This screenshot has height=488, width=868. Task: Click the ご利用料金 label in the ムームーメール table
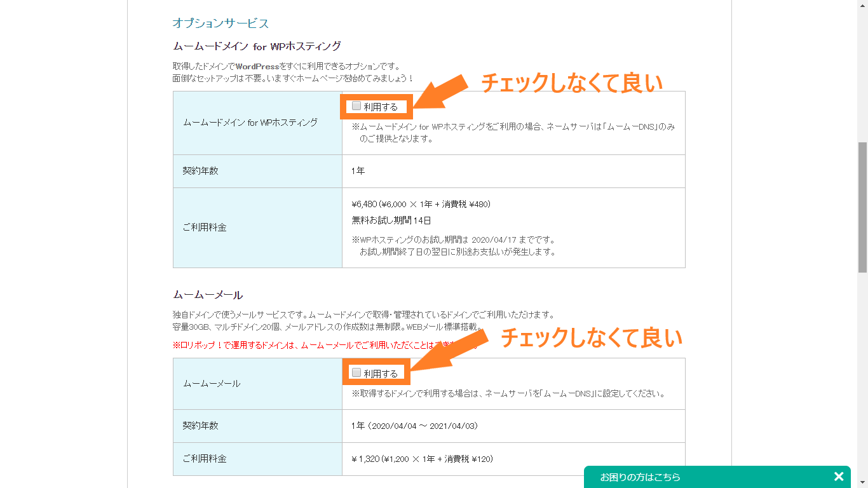coord(204,459)
